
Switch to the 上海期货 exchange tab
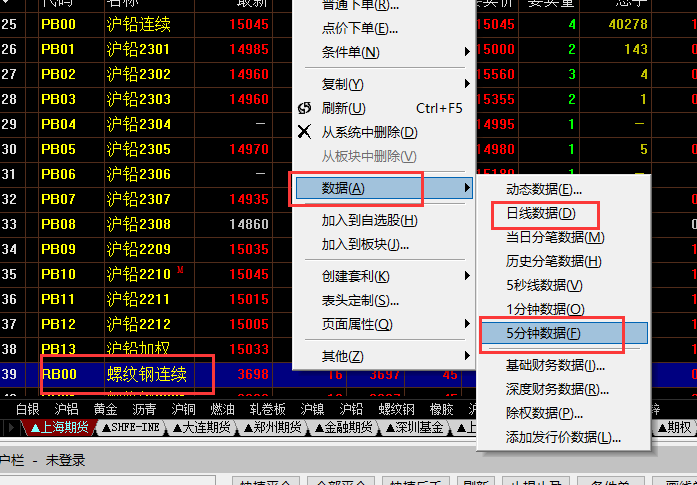60,428
